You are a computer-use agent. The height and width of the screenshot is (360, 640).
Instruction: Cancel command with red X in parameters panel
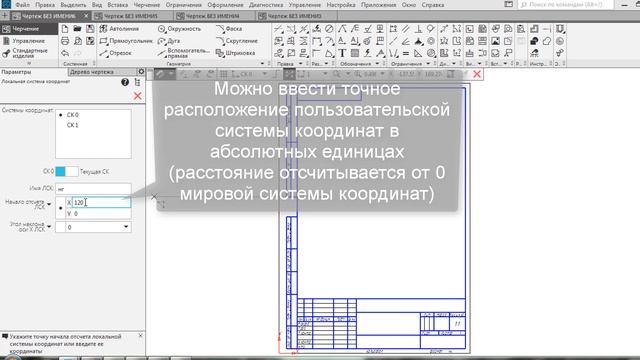(138, 96)
